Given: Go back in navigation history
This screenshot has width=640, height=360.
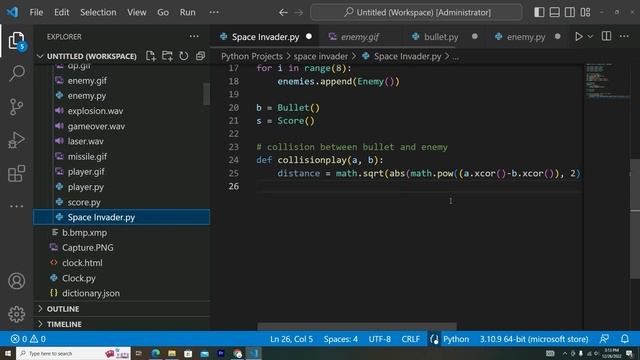Looking at the screenshot, I should click(283, 12).
